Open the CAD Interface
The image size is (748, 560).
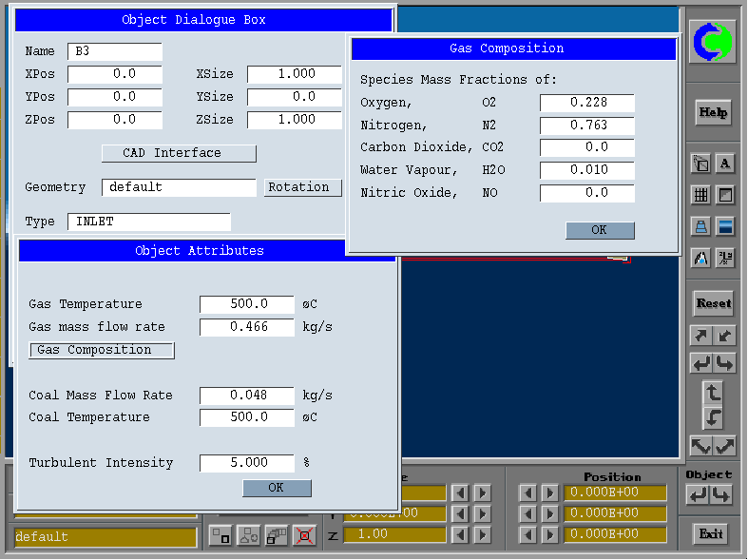click(x=179, y=153)
